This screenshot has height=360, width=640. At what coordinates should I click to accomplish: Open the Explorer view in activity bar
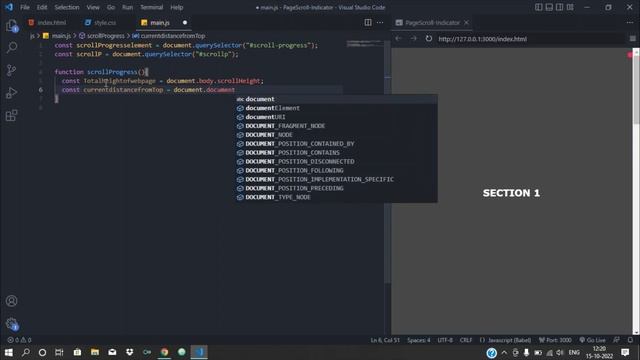(x=11, y=26)
